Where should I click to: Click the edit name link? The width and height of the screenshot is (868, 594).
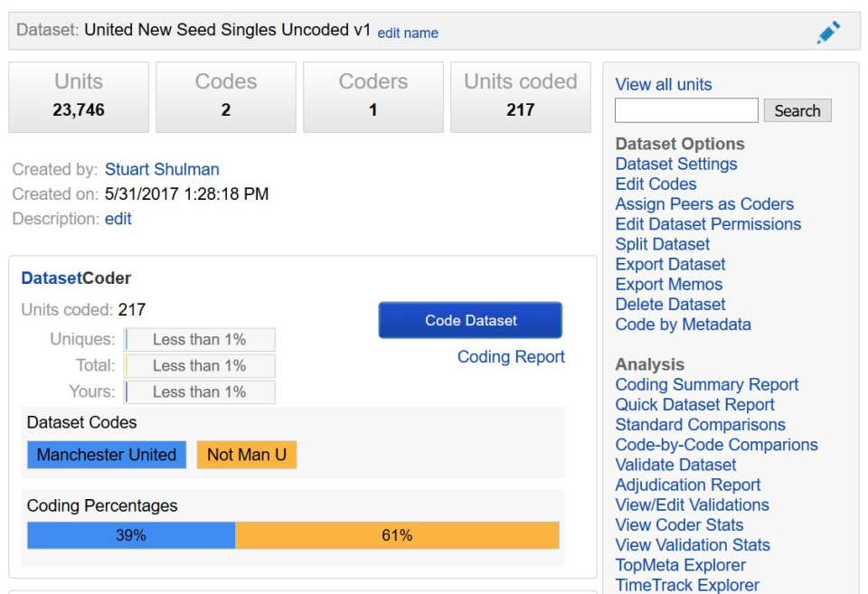click(408, 33)
